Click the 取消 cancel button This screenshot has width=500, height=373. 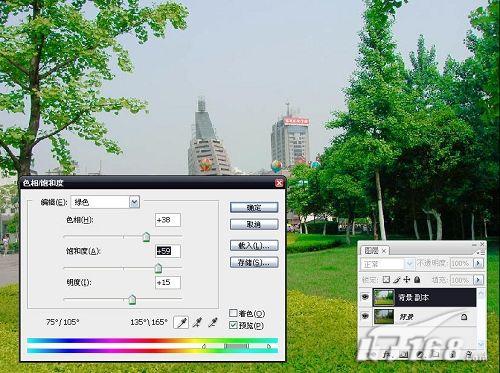click(254, 224)
